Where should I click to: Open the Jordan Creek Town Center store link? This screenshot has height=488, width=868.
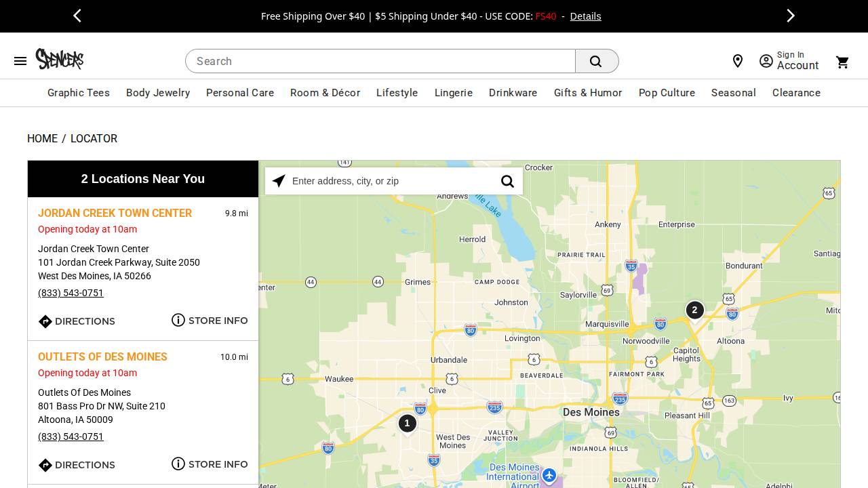pyautogui.click(x=115, y=213)
